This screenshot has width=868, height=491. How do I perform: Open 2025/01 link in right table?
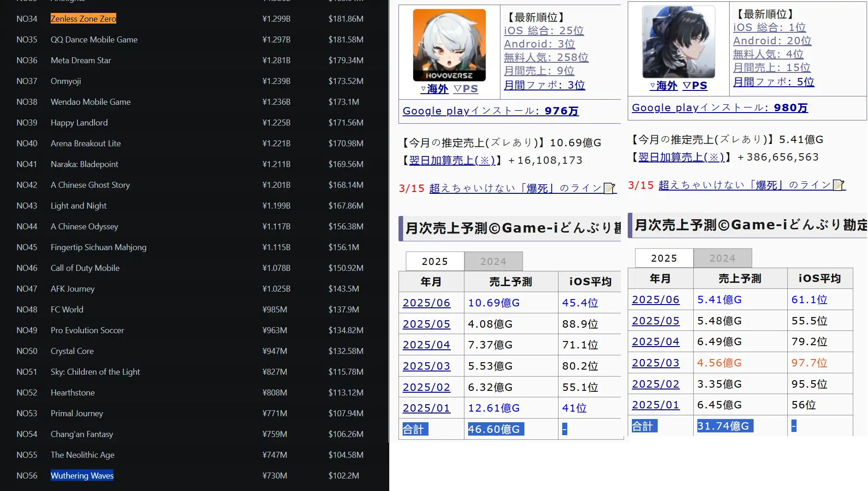(x=655, y=405)
